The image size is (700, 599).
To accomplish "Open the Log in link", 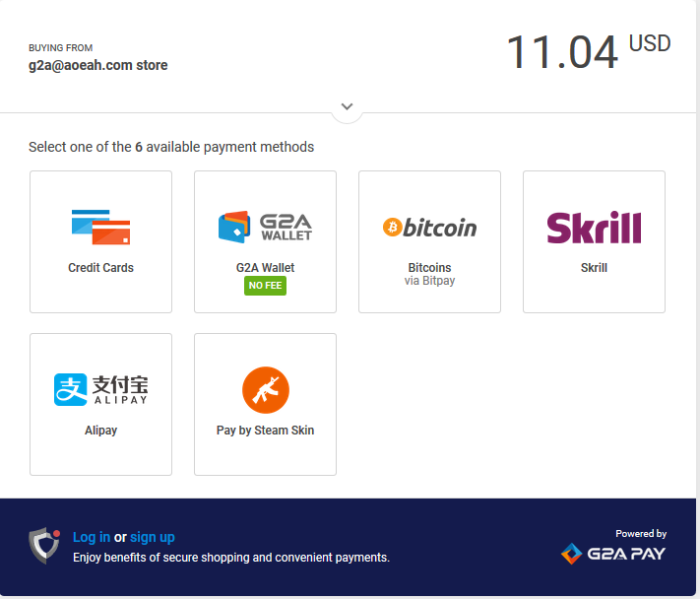I will [x=92, y=537].
